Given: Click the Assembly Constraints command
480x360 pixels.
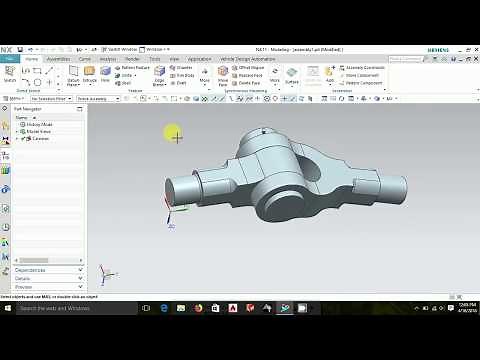Looking at the screenshot, I should 362,68.
